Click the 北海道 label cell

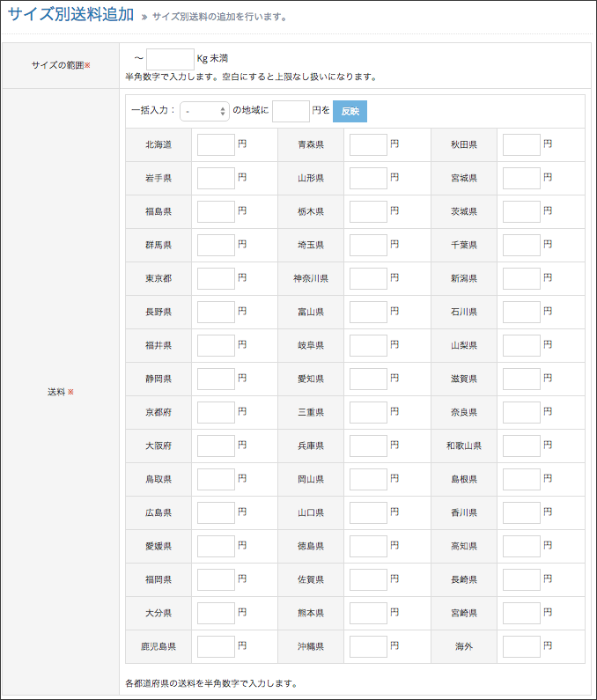pos(158,144)
